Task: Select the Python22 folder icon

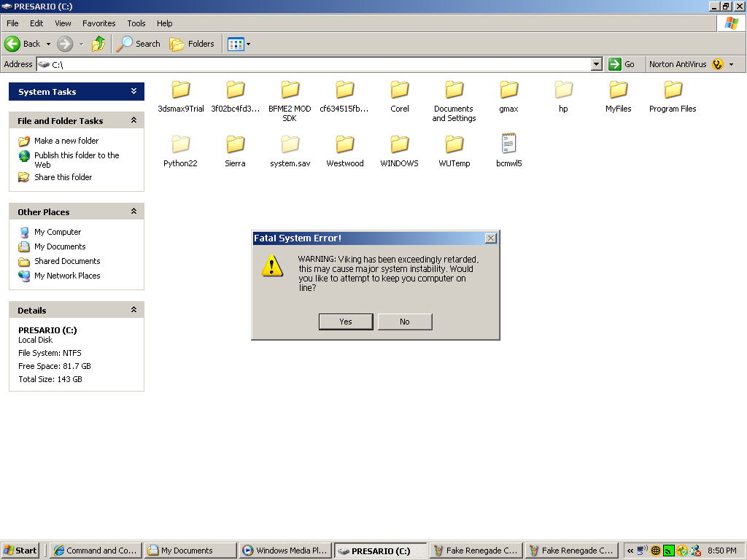Action: pos(180,144)
